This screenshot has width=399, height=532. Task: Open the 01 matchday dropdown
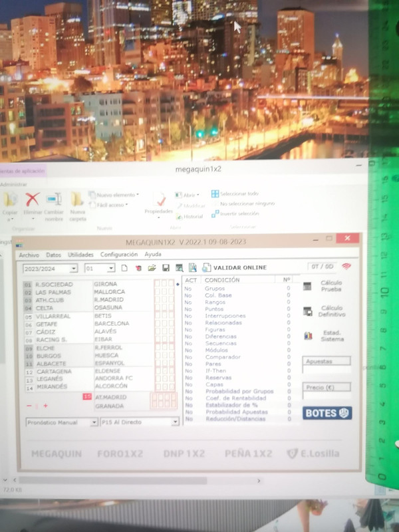pos(110,269)
